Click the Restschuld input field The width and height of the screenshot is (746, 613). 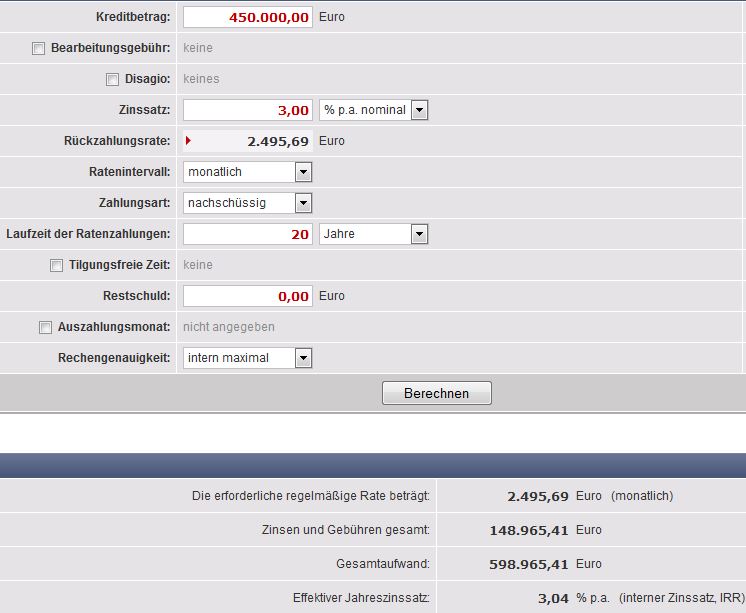click(x=248, y=296)
